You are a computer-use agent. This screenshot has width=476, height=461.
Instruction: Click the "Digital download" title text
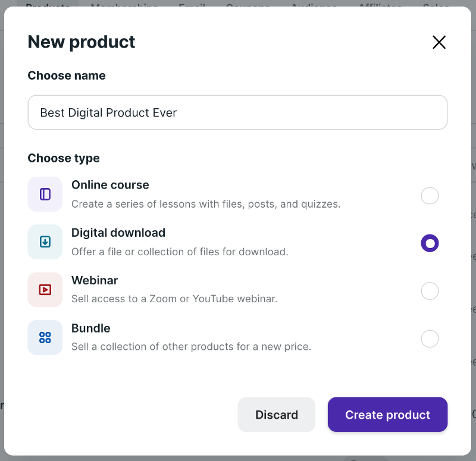click(x=118, y=233)
